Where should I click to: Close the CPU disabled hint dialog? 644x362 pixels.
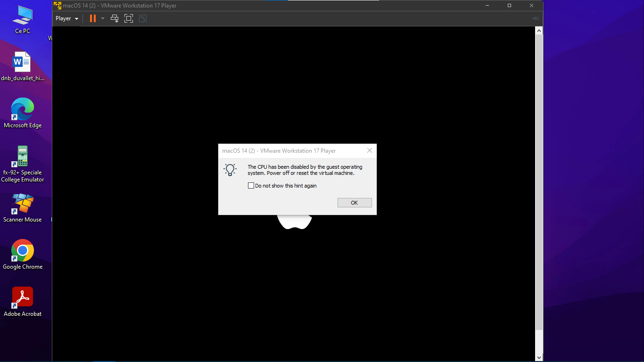click(x=370, y=151)
